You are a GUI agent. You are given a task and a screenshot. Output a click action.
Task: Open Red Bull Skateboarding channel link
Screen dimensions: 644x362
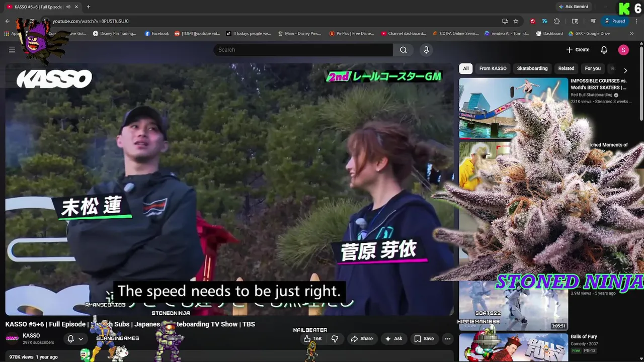pyautogui.click(x=592, y=95)
